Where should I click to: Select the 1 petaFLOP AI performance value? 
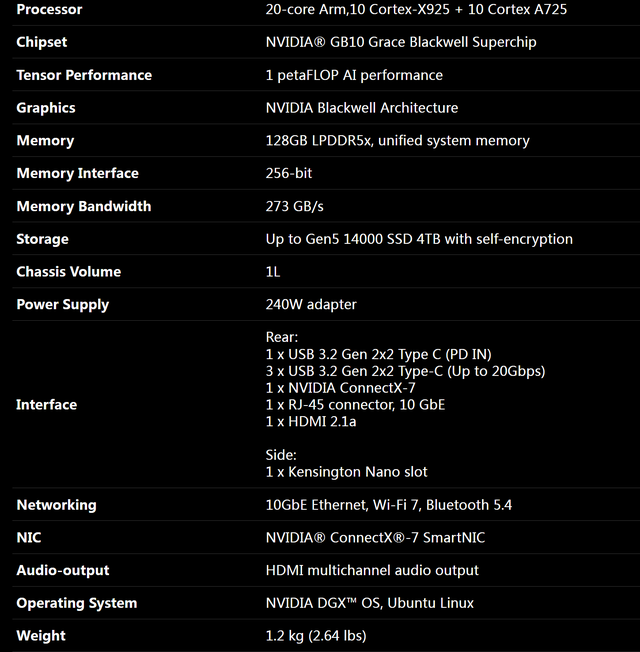354,75
